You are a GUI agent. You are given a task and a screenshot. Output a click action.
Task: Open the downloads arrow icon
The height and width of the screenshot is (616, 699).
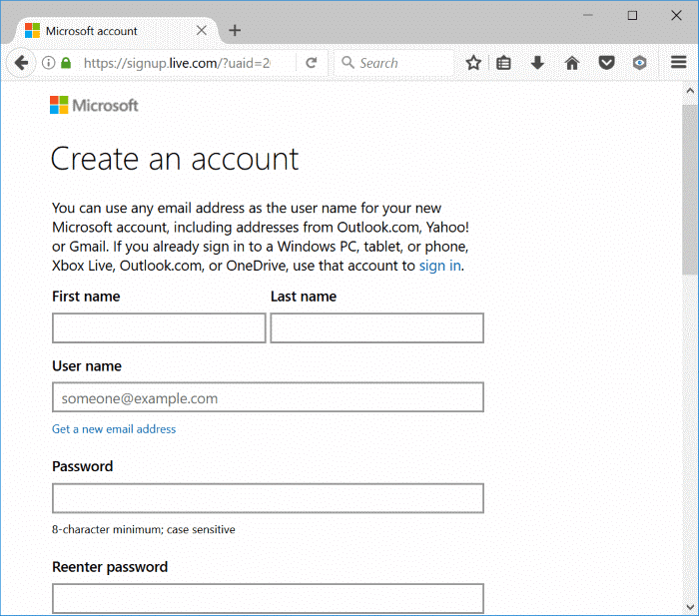click(x=537, y=63)
